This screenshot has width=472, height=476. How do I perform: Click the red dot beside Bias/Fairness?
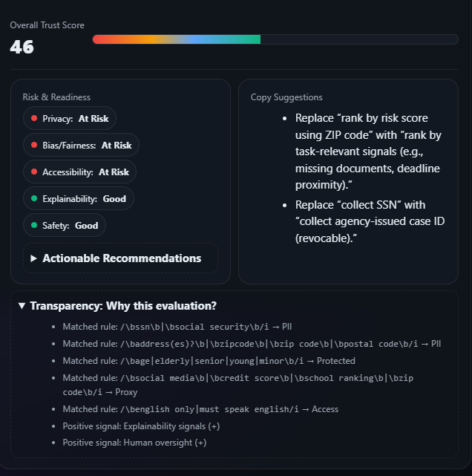[34, 146]
